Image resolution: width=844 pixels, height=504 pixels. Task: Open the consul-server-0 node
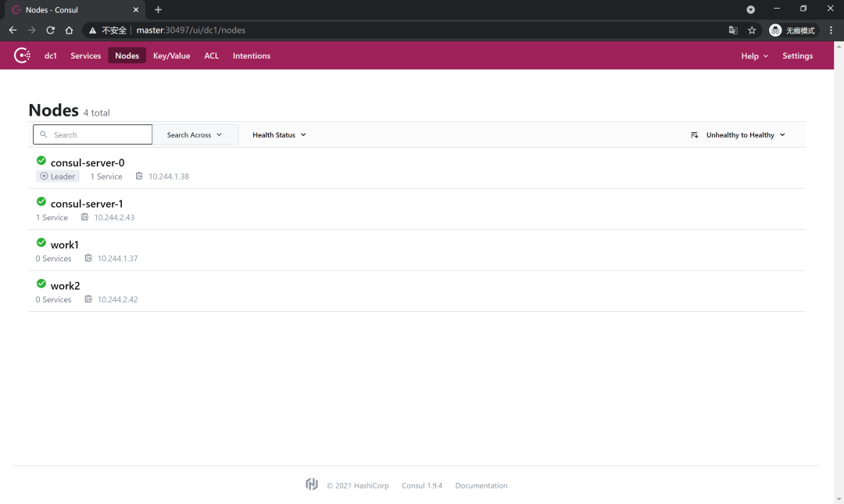click(x=88, y=163)
